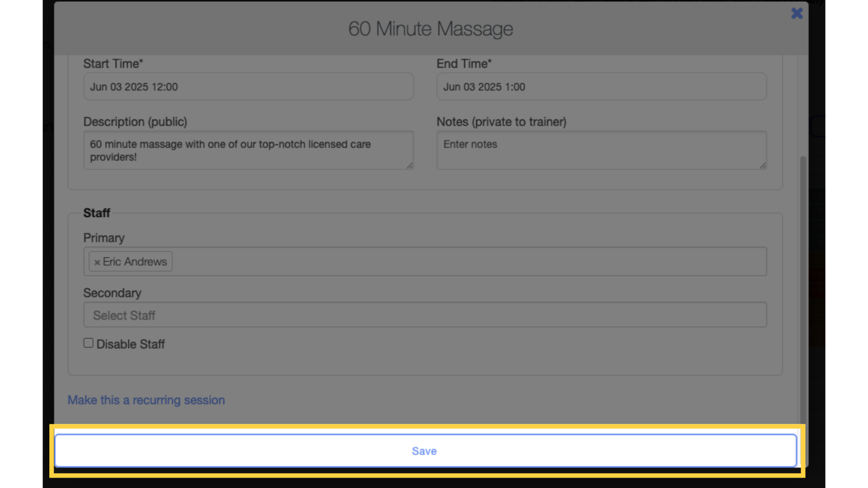This screenshot has height=488, width=868.
Task: Click the Secondary label text
Action: [x=112, y=293]
